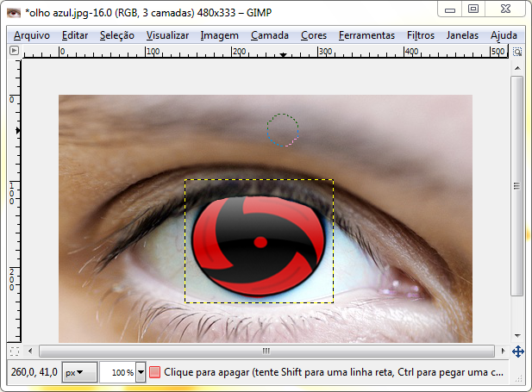The height and width of the screenshot is (392, 532).
Task: Toggle the quick mask button at bottom-left
Action: (x=15, y=352)
